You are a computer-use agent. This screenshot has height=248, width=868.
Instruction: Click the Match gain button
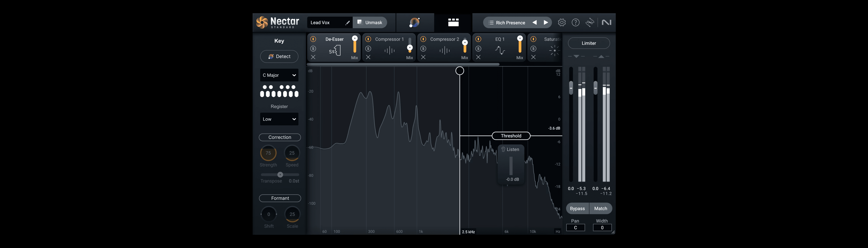(x=601, y=209)
